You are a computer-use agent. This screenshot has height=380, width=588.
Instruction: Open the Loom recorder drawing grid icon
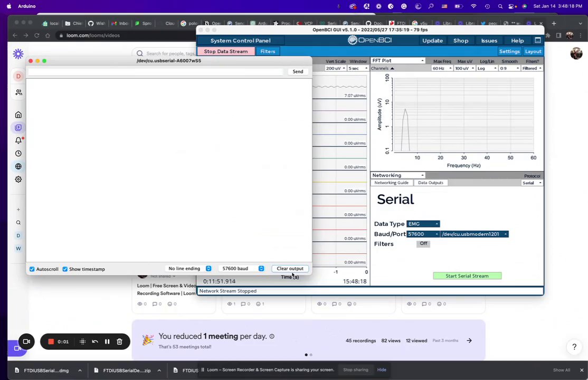(x=82, y=341)
